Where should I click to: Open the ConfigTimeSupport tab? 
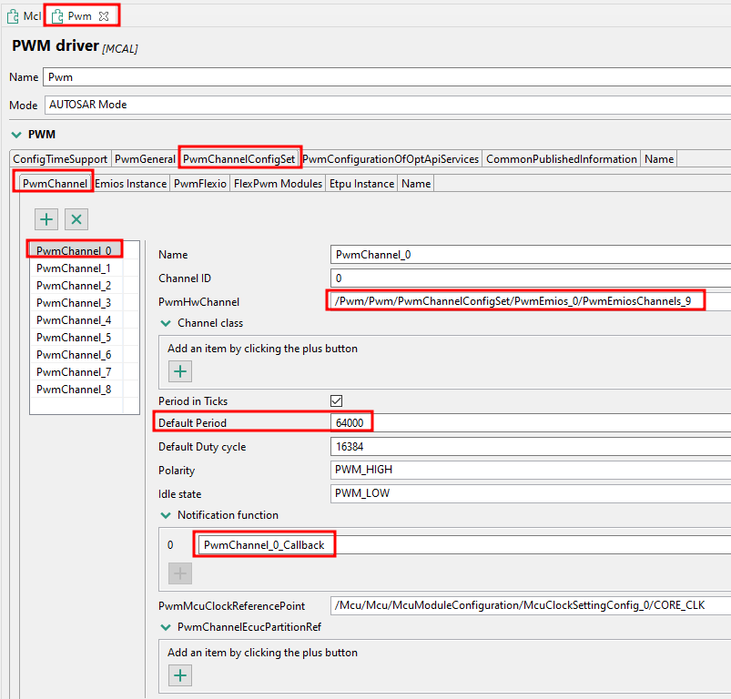tap(60, 159)
